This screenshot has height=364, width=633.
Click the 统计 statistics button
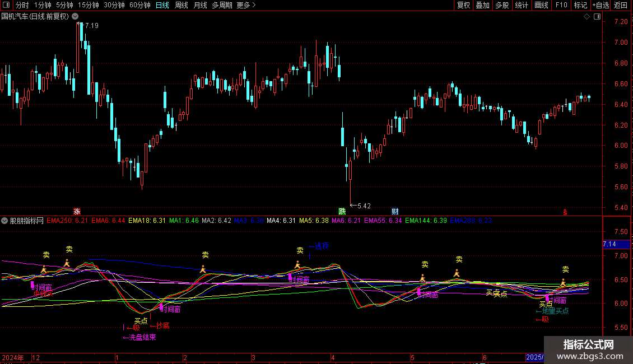522,5
